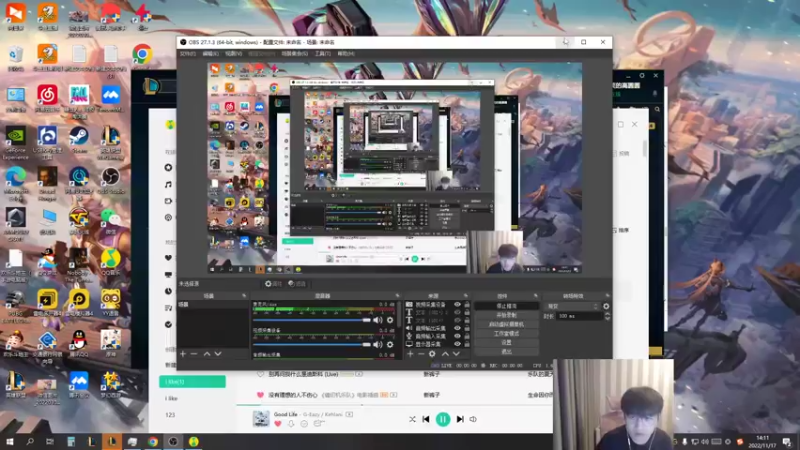This screenshot has height=450, width=800.
Task: Open Properties button above Scenes panel
Action: [x=273, y=284]
